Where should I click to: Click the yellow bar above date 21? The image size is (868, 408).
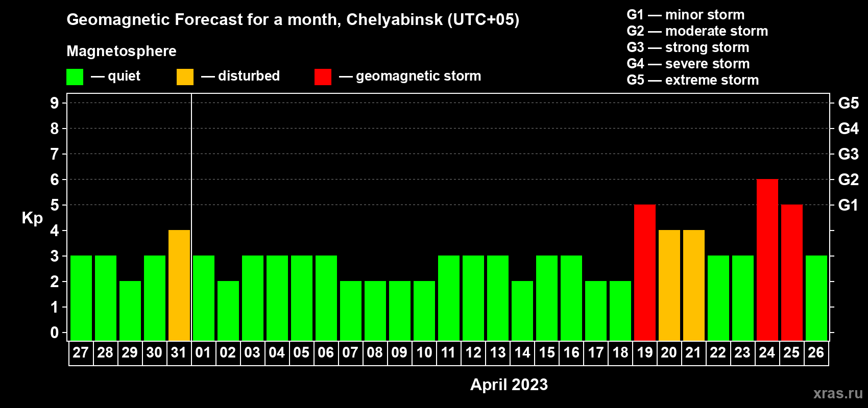pyautogui.click(x=694, y=286)
